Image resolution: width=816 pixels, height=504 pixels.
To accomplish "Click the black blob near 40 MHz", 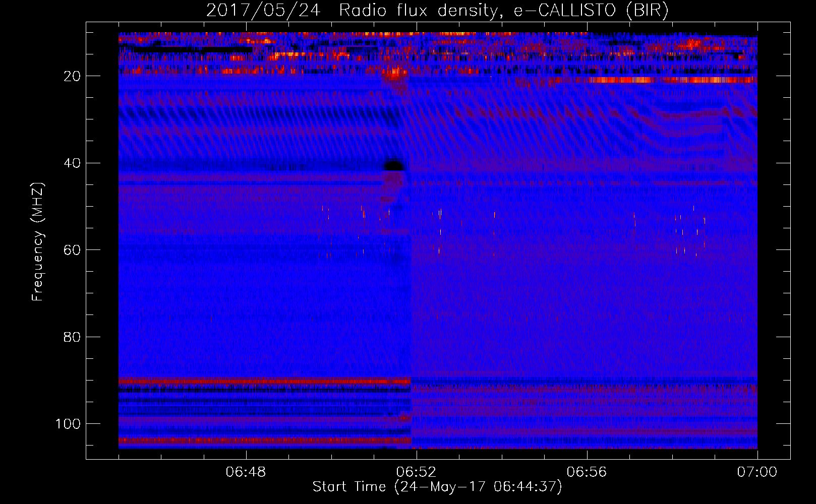I will click(394, 165).
